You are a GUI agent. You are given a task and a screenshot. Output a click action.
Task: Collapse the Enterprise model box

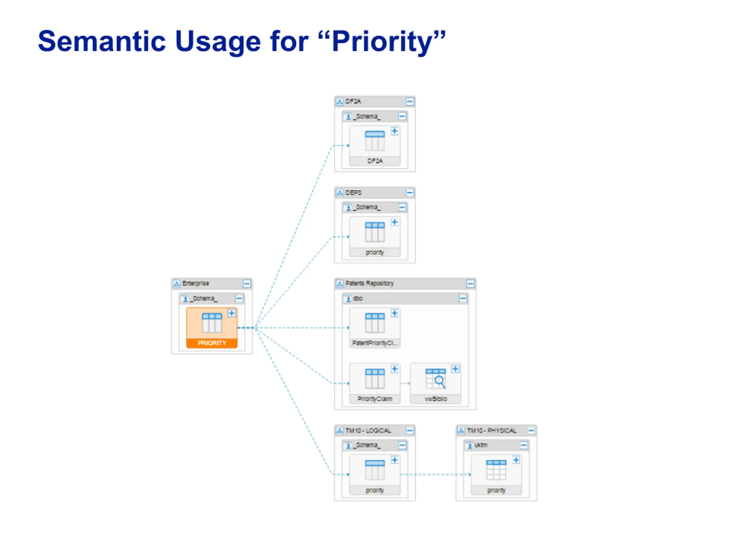[247, 283]
